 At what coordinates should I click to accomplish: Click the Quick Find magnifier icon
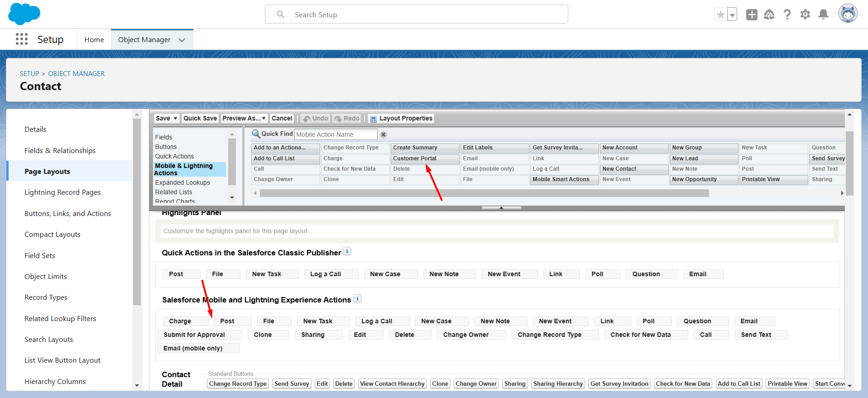coord(256,134)
